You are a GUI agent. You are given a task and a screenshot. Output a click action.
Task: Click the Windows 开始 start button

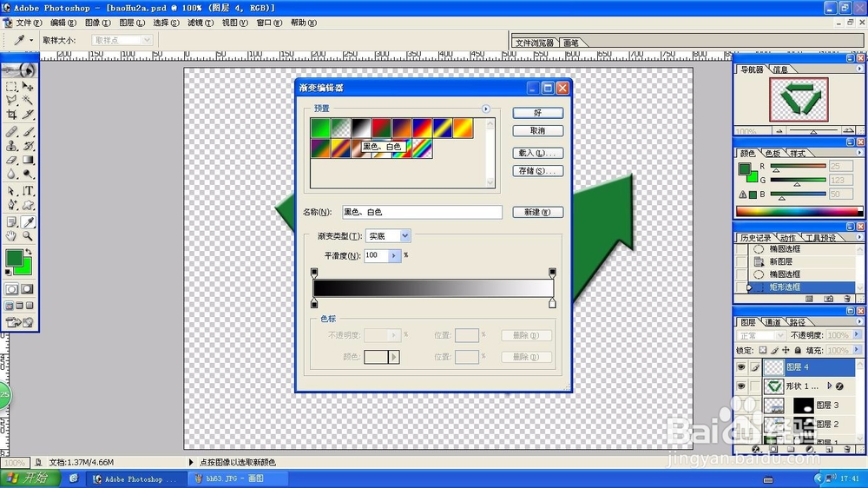pyautogui.click(x=29, y=478)
